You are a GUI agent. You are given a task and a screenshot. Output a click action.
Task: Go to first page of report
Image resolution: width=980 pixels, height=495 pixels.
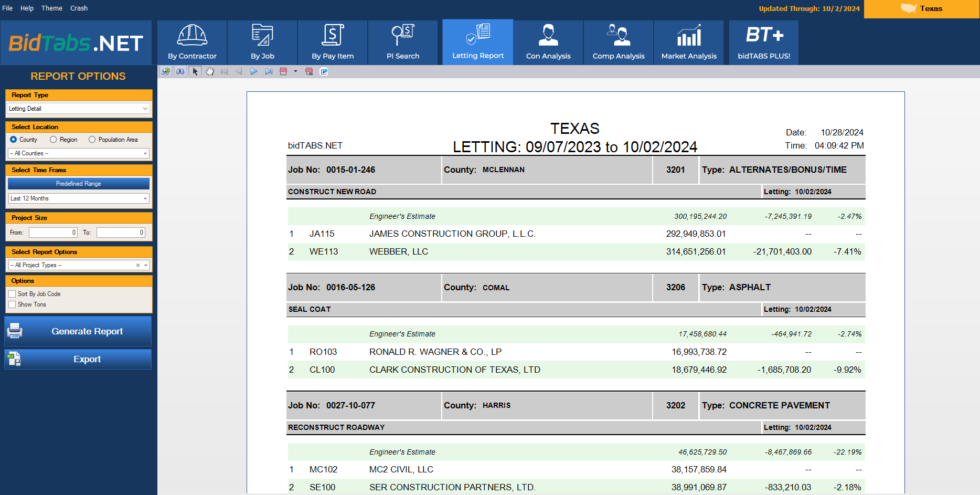coord(225,71)
